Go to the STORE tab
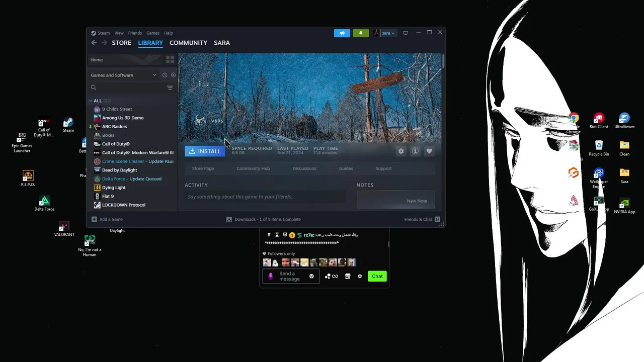 (x=122, y=43)
